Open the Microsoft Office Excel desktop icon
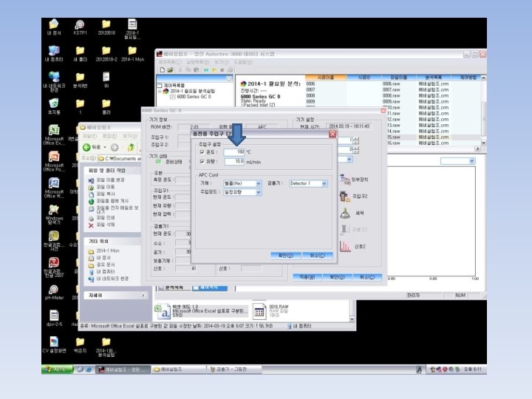Image resolution: width=532 pixels, height=399 pixels. [54, 134]
